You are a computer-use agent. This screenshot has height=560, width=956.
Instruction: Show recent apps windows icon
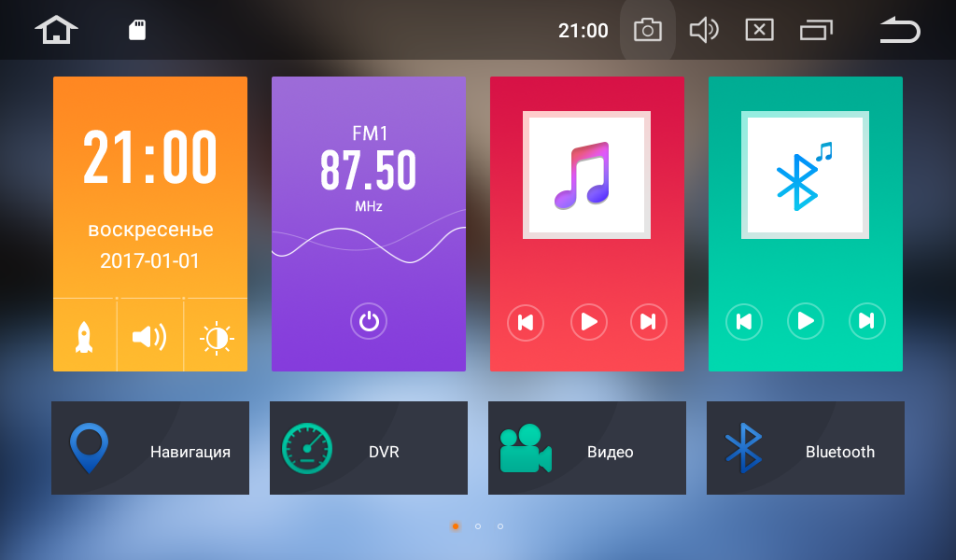click(x=816, y=30)
